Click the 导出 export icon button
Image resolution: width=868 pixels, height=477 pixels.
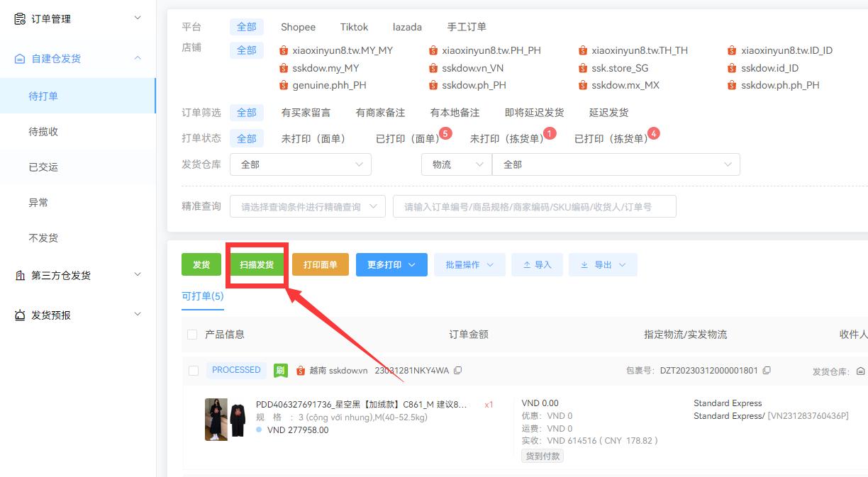[602, 264]
